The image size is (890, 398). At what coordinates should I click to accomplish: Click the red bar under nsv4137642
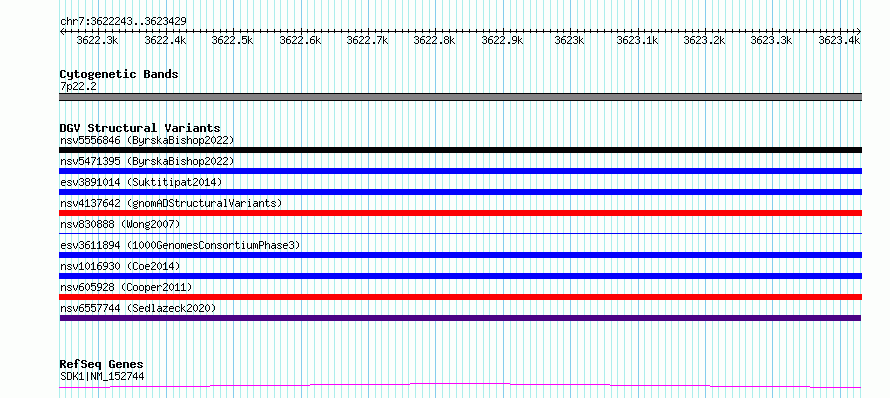coord(460,213)
